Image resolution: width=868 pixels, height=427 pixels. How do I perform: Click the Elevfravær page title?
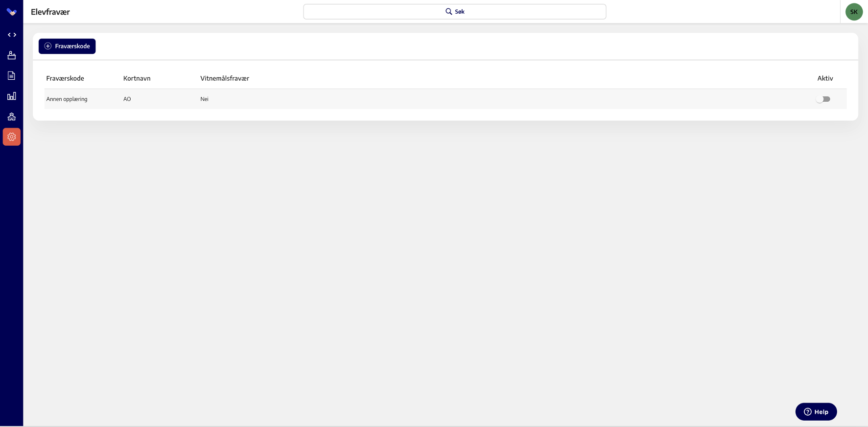[x=50, y=12]
